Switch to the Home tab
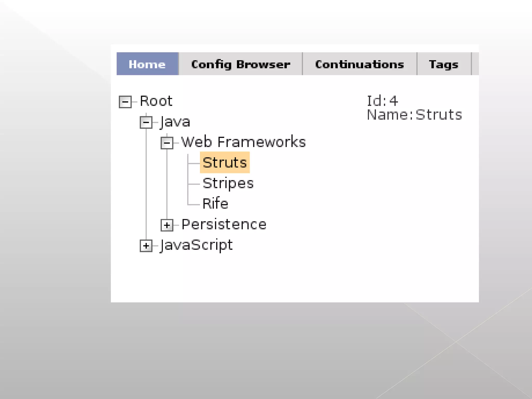532x399 pixels. click(x=147, y=64)
